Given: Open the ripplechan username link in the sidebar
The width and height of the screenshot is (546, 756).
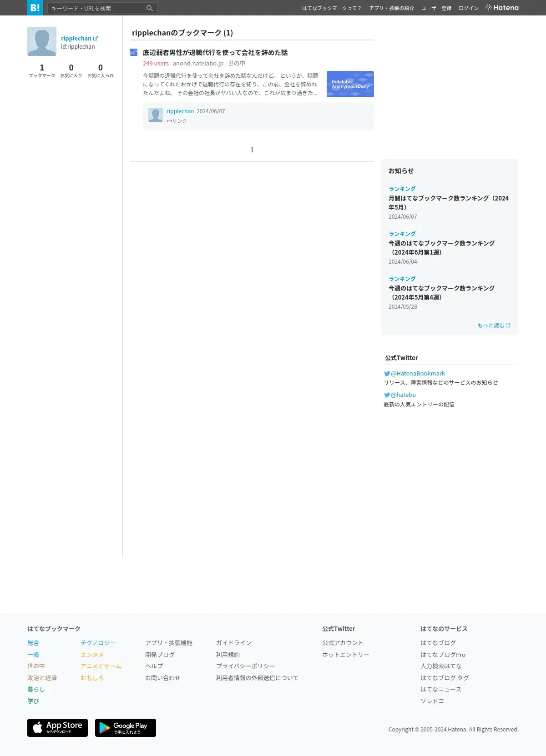Looking at the screenshot, I should click(x=76, y=38).
